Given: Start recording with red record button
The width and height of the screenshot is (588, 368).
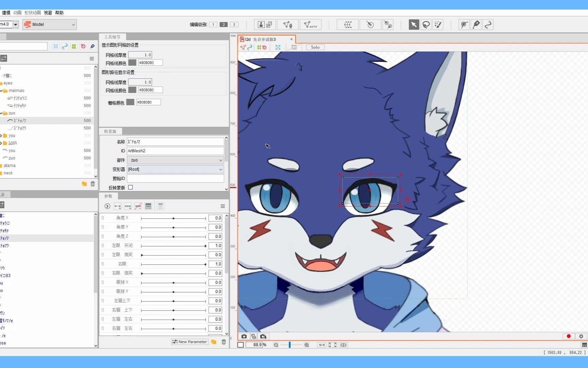Looking at the screenshot, I should point(569,336).
